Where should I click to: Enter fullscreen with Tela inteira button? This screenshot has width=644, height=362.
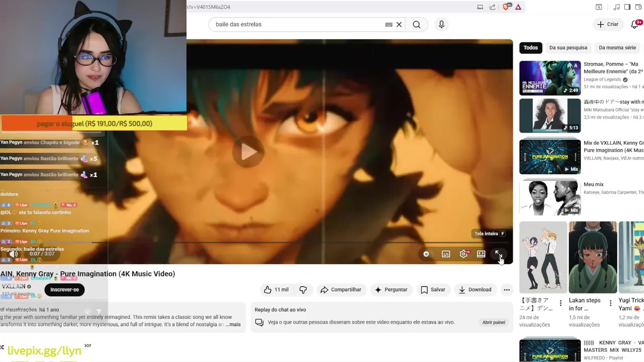[x=498, y=254]
